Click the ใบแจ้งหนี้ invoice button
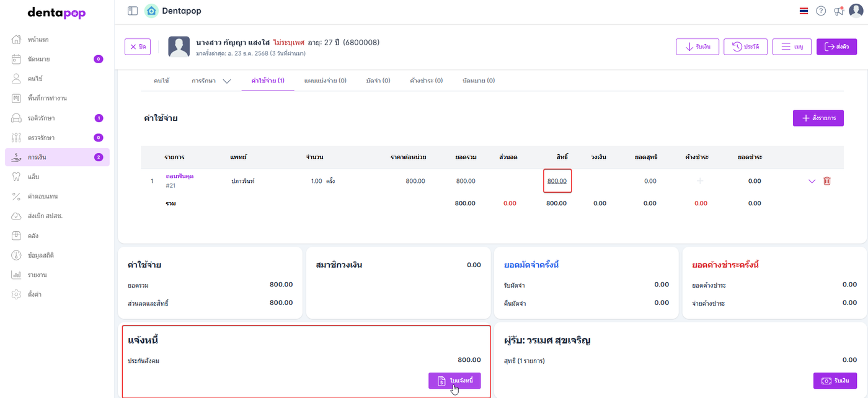The height and width of the screenshot is (398, 868). (x=454, y=381)
